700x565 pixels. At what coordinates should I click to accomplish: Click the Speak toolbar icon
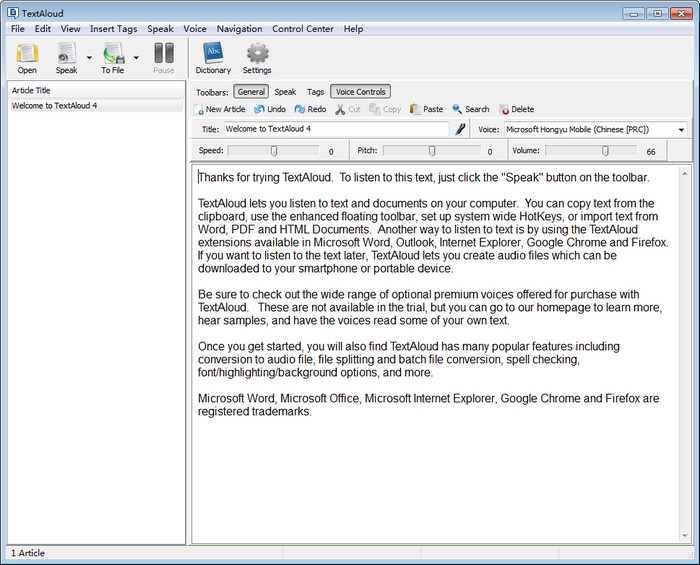(x=67, y=54)
